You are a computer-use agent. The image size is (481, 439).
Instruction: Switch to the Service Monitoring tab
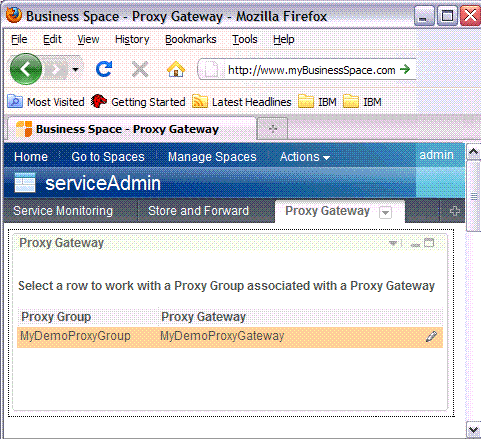tap(63, 211)
